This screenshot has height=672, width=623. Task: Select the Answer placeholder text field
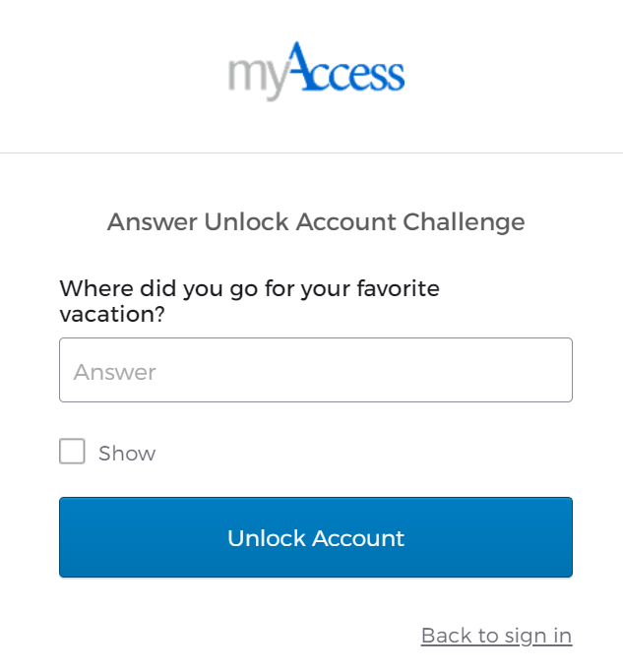[x=316, y=370]
